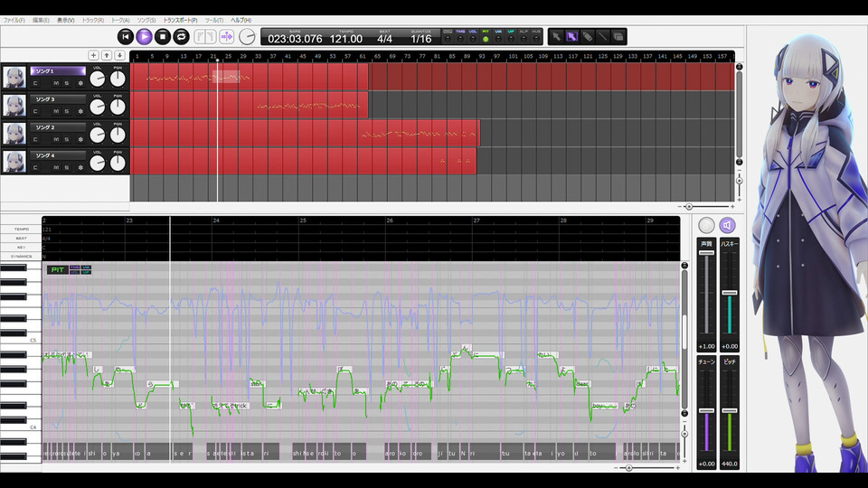This screenshot has height=488, width=868.
Task: Select the PIT edit mode in piano roll
Action: 57,270
